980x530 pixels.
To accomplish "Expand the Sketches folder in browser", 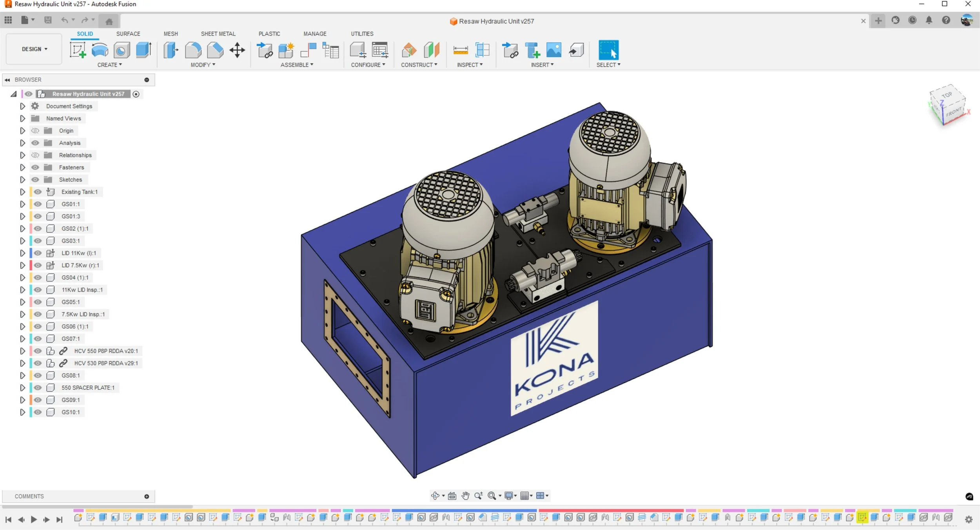I will click(x=22, y=180).
